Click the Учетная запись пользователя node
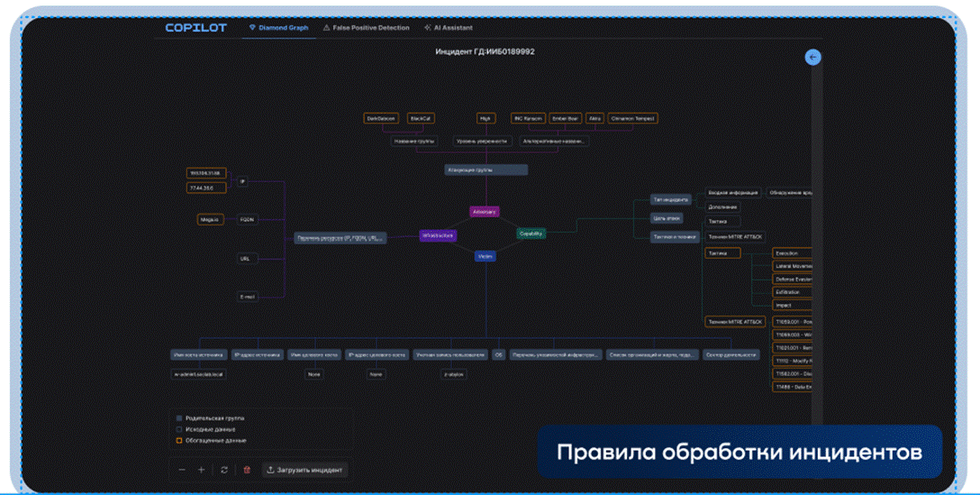This screenshot has height=495, width=980. point(450,355)
